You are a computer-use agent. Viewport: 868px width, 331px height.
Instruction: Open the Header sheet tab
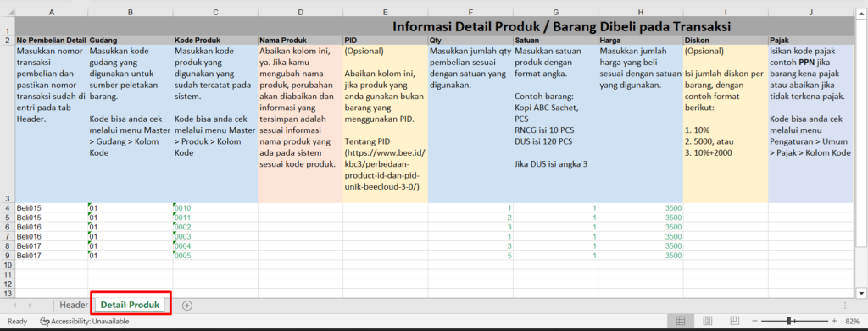(x=74, y=305)
